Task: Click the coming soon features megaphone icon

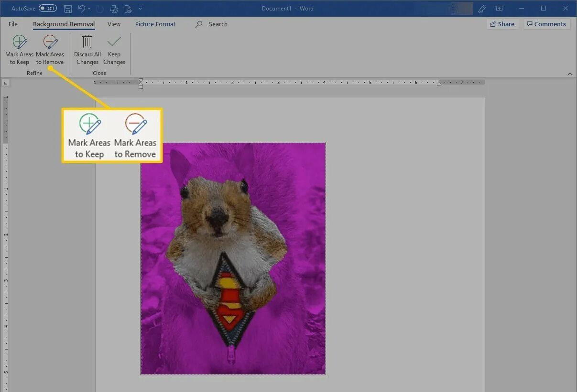Action: point(482,9)
